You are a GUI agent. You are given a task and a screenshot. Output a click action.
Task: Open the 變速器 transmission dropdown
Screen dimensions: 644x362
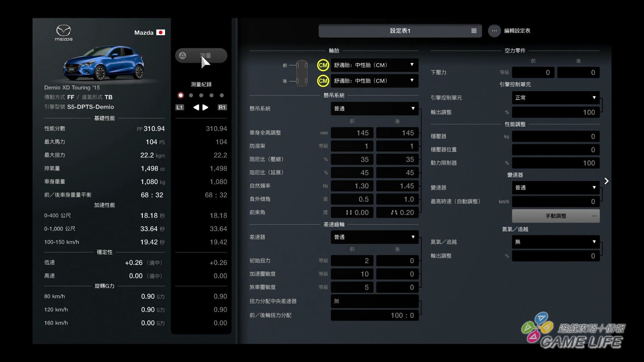tap(555, 188)
